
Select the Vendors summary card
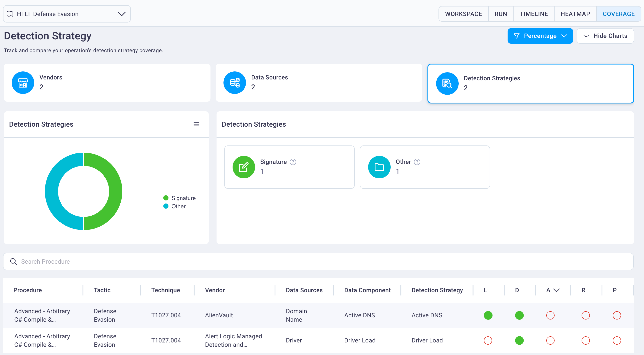click(x=107, y=83)
